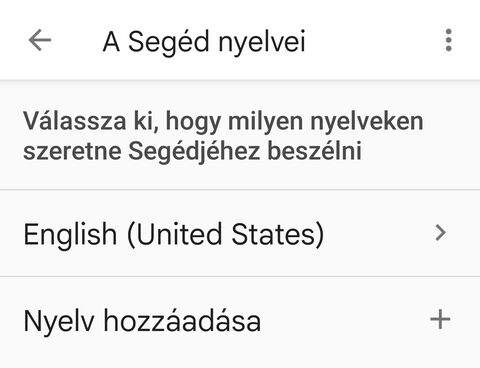Screen dimensions: 480x368
Task: Tap the plus icon beside Nyelv hozzáadása
Action: [440, 319]
